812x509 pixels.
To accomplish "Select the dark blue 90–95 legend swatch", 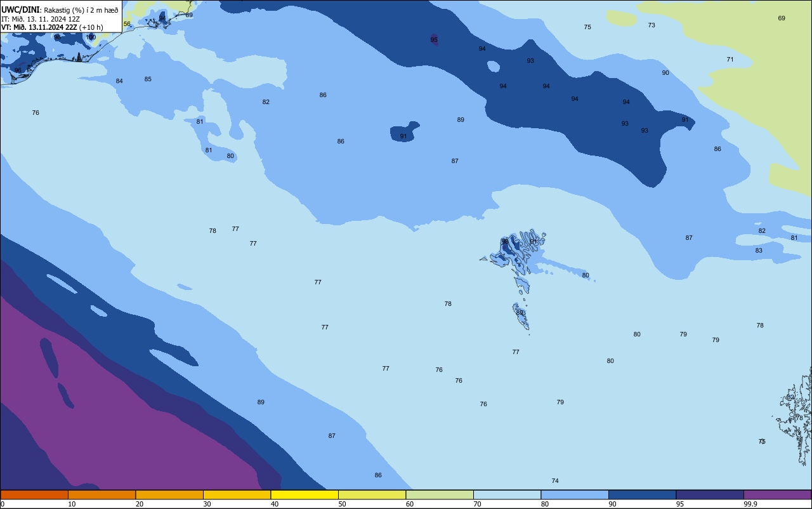I will (642, 494).
